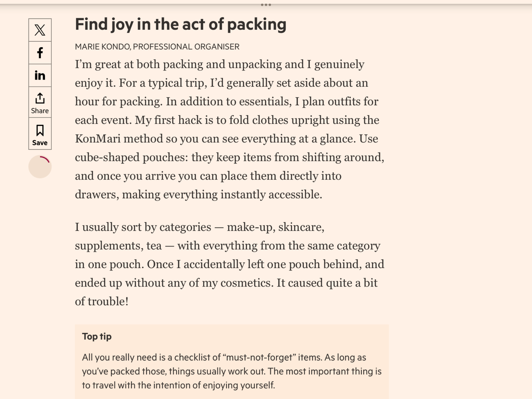Share the article on X
532x399 pixels.
tap(40, 30)
